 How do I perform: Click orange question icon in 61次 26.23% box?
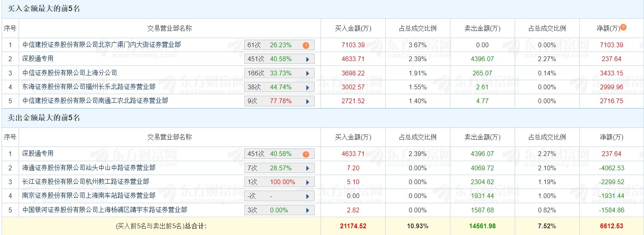point(306,45)
